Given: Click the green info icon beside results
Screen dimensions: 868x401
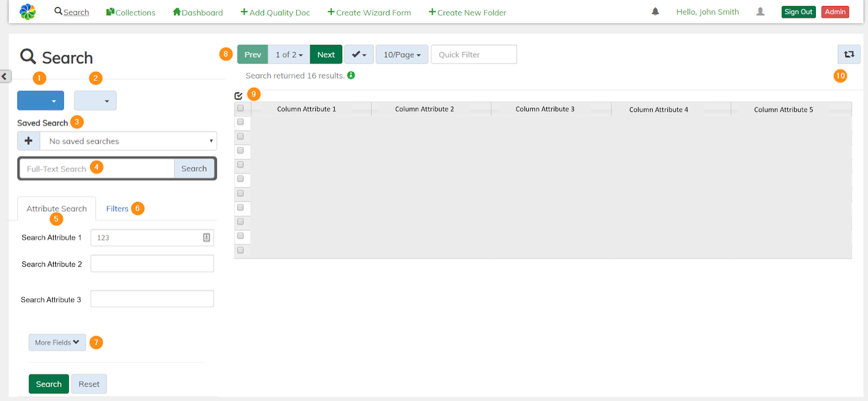Looking at the screenshot, I should pyautogui.click(x=351, y=75).
